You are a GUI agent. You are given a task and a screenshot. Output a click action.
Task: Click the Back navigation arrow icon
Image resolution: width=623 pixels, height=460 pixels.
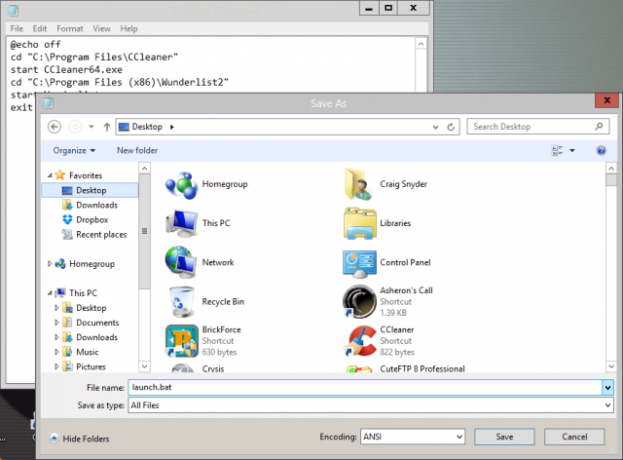(x=54, y=127)
